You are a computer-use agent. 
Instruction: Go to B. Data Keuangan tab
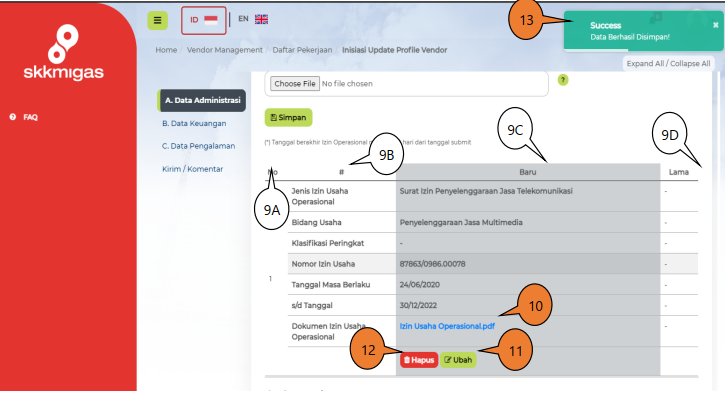pyautogui.click(x=194, y=124)
